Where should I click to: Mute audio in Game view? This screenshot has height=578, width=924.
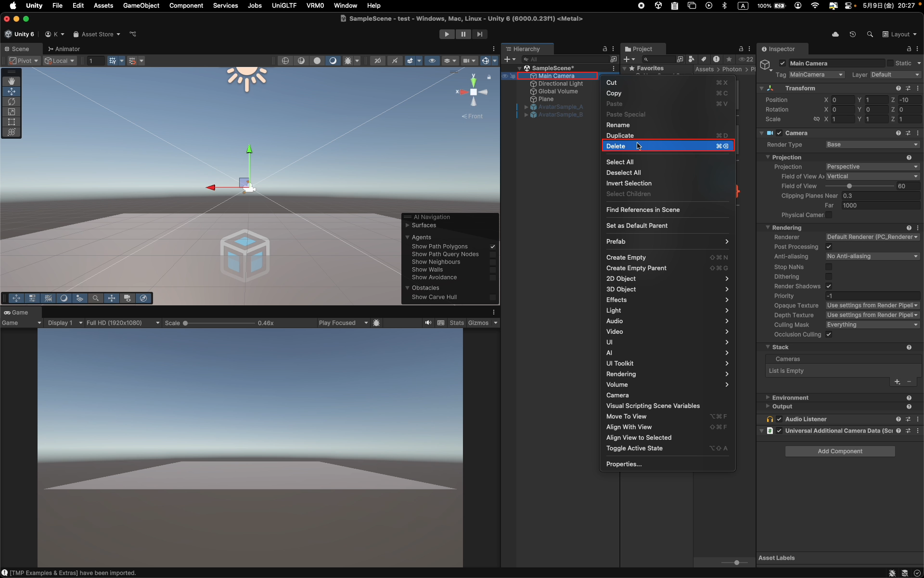pyautogui.click(x=428, y=323)
